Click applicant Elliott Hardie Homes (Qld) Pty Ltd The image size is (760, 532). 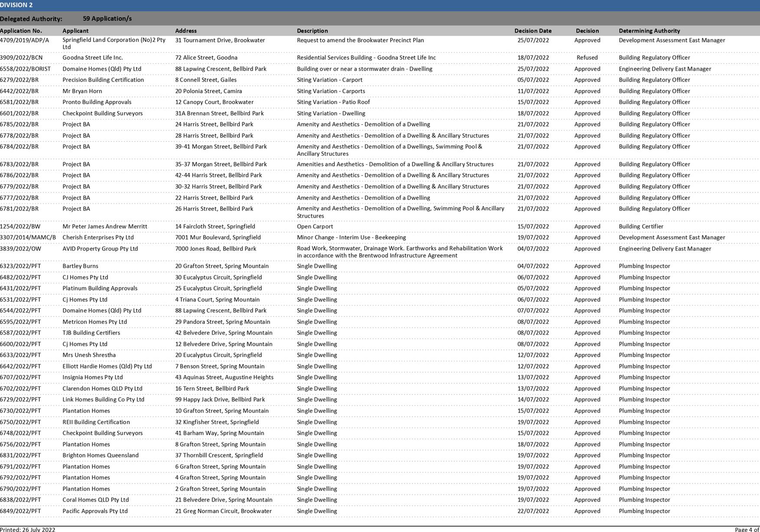coord(107,366)
